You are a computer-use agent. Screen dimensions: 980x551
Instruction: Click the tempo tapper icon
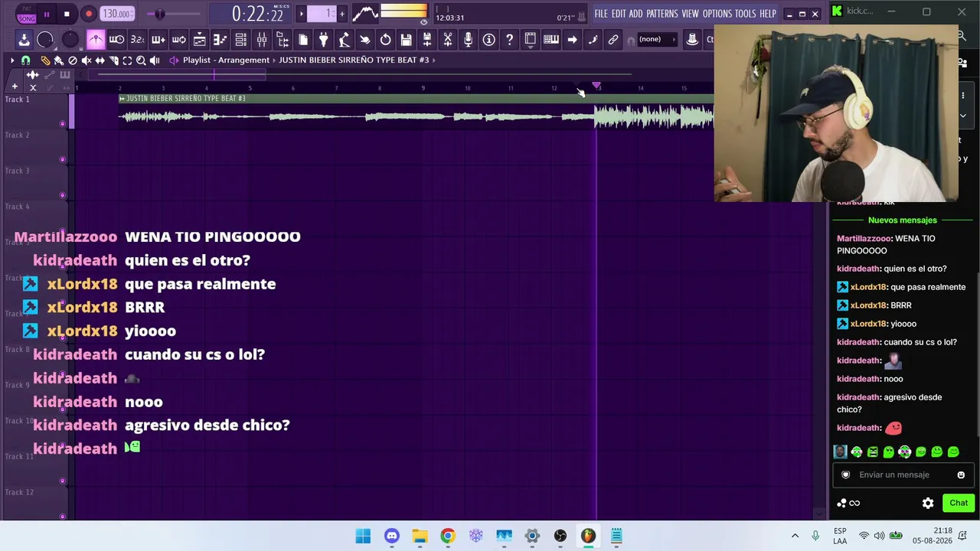[344, 40]
